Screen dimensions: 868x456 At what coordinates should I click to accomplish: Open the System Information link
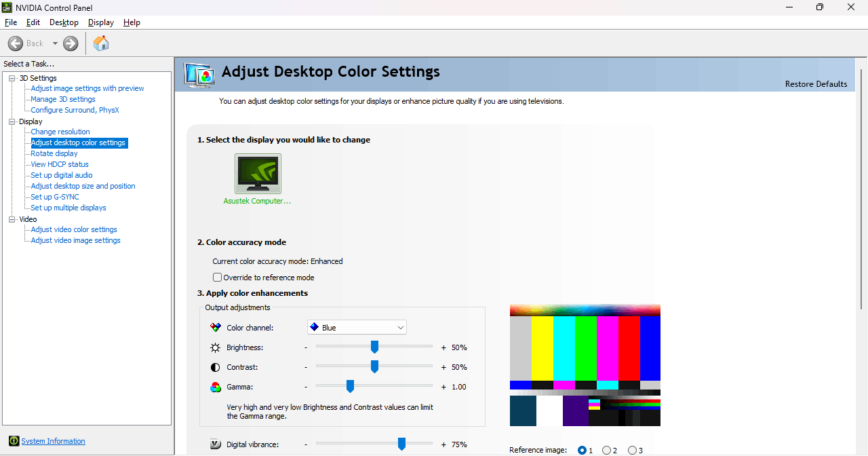(53, 441)
